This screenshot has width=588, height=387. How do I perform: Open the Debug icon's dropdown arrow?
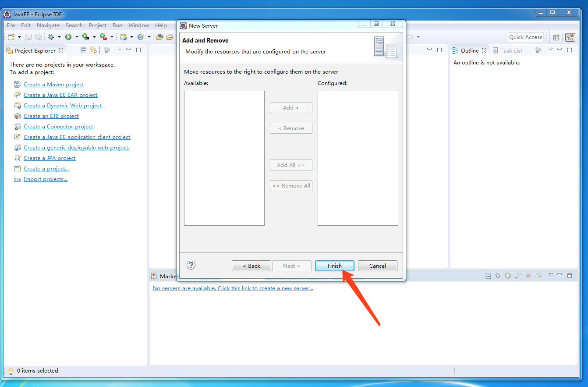pos(59,37)
